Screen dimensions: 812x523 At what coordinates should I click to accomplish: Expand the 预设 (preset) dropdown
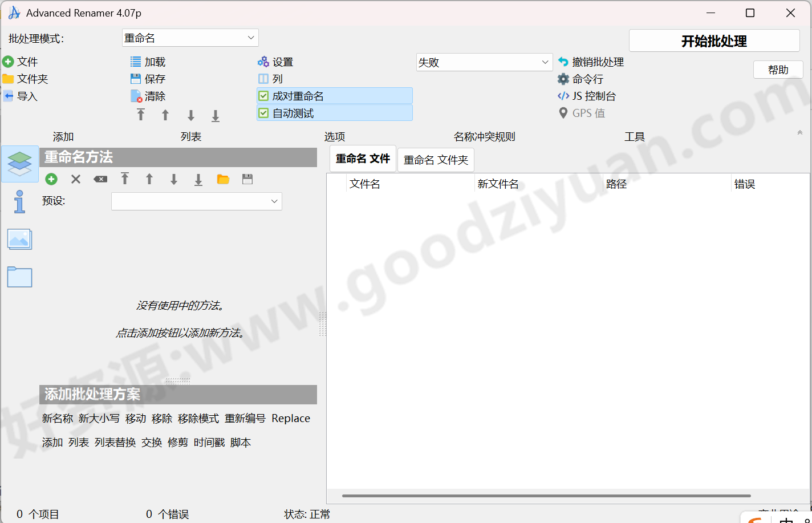click(196, 201)
